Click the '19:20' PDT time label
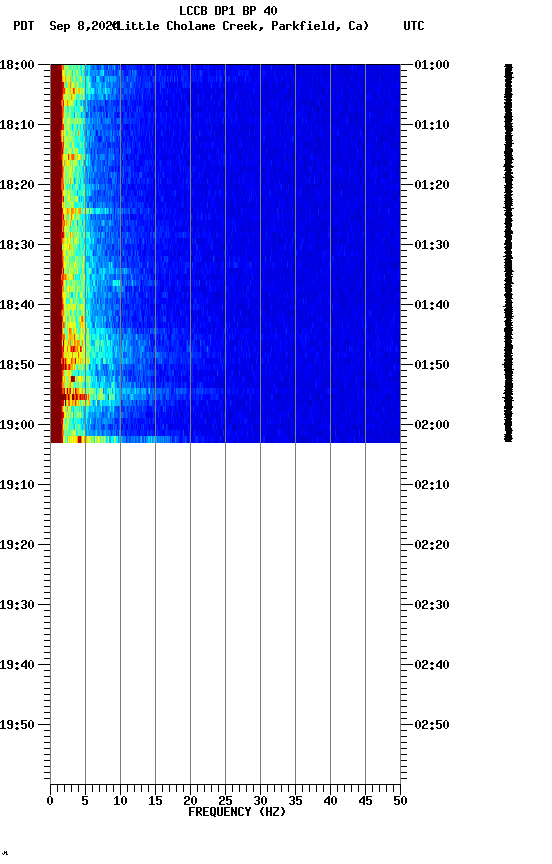This screenshot has height=864, width=552. click(17, 546)
